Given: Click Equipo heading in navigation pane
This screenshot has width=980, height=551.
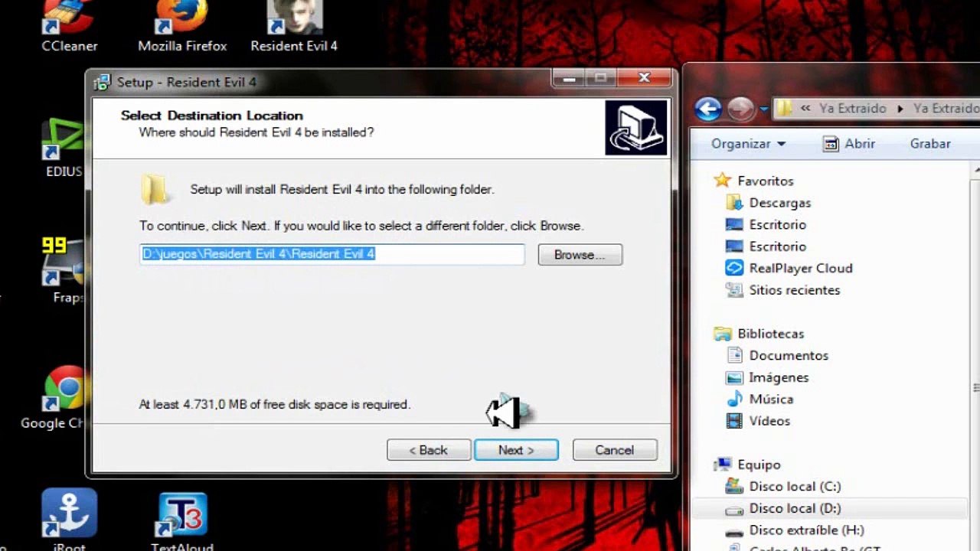Looking at the screenshot, I should coord(759,465).
